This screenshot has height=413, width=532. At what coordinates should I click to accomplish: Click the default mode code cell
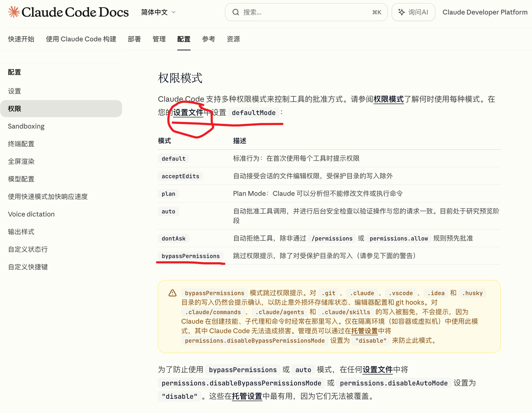(173, 159)
